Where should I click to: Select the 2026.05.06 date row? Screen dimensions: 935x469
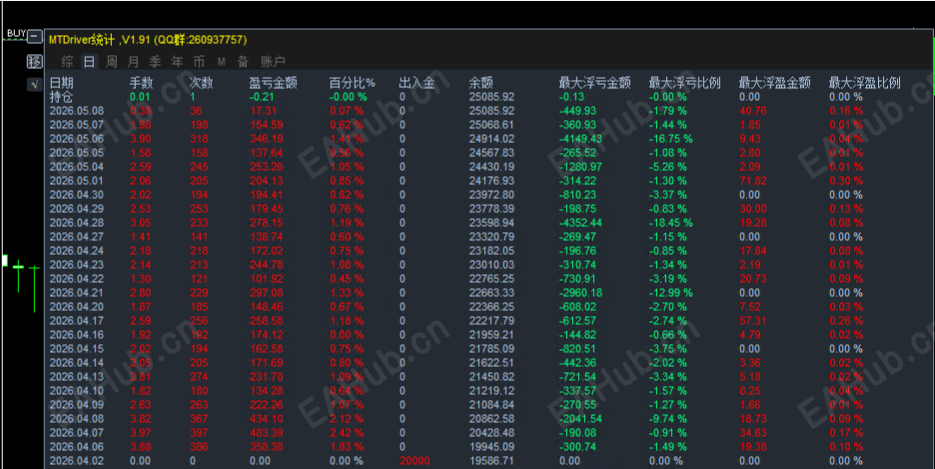pos(76,139)
